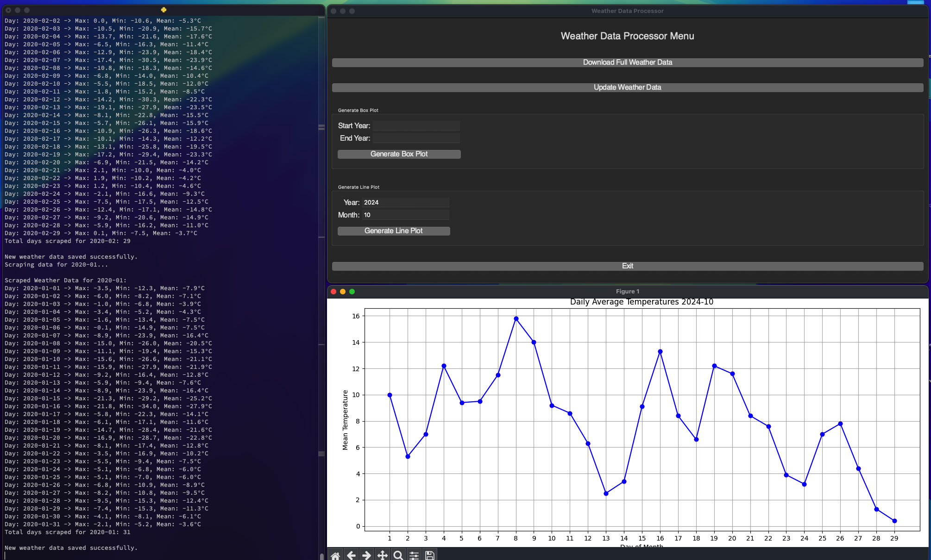Activate the Pan axes tool
Viewport: 931px width, 560px height.
[383, 555]
